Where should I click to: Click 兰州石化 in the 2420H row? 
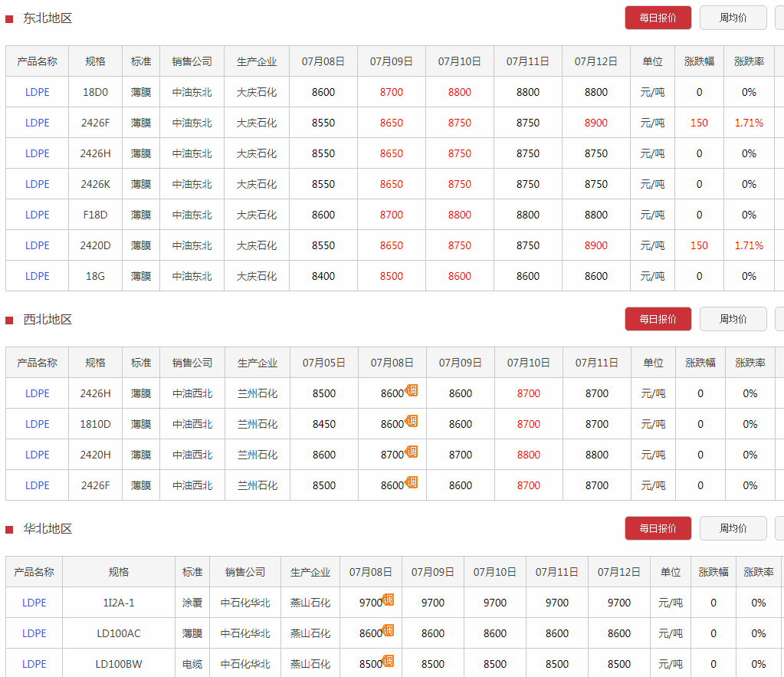pyautogui.click(x=258, y=455)
